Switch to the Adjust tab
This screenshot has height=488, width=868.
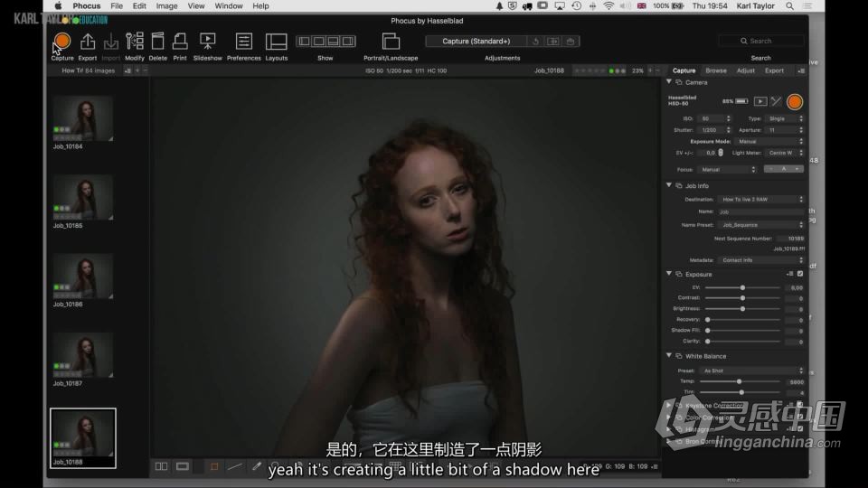click(745, 70)
